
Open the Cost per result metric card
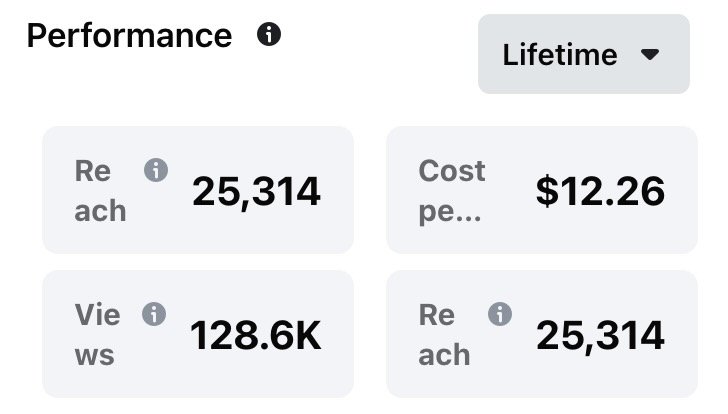(541, 190)
